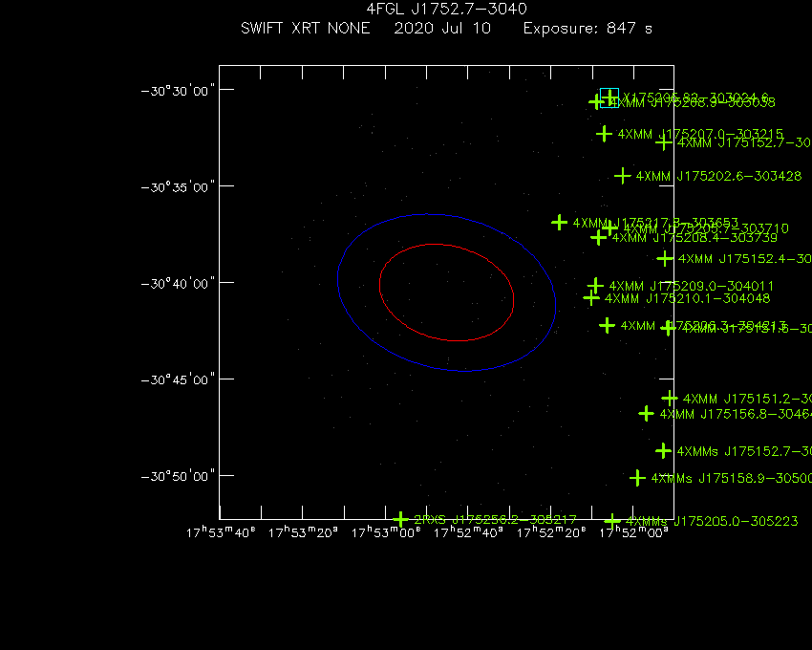Click the Exposure: 847 s text

tap(588, 28)
